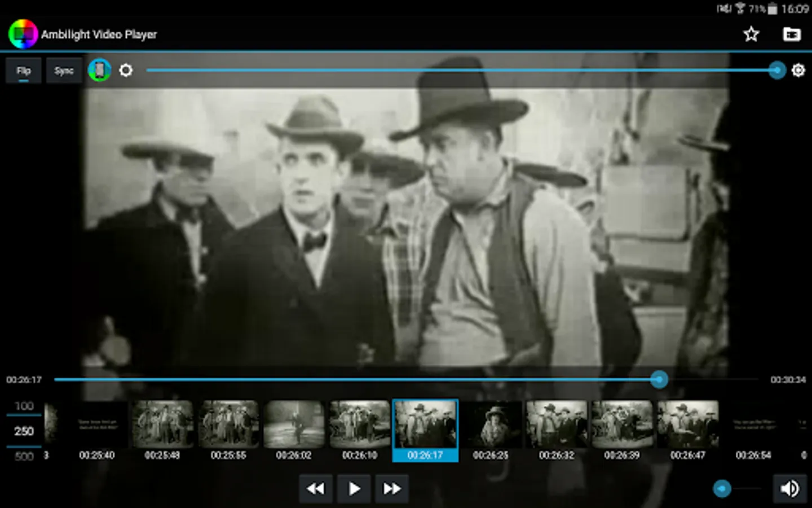Jump to the 00:25:48 thumbnail

click(x=162, y=431)
